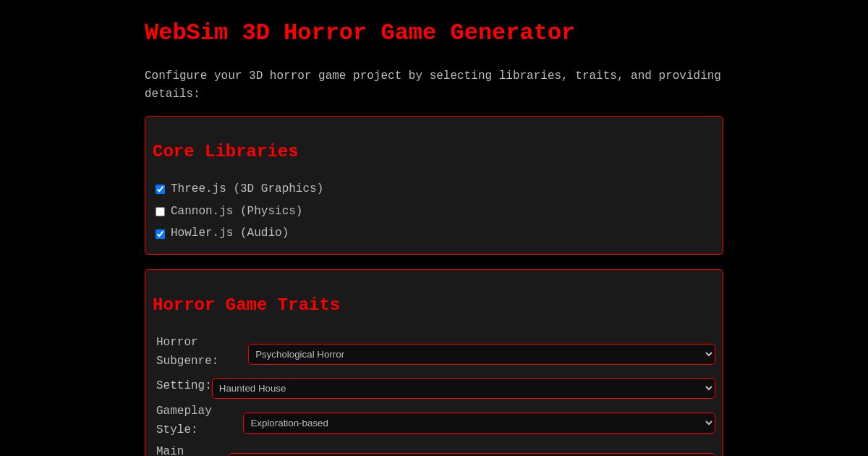Enable the Cannon.js (Physics) checkbox
The width and height of the screenshot is (868, 456).
160,211
